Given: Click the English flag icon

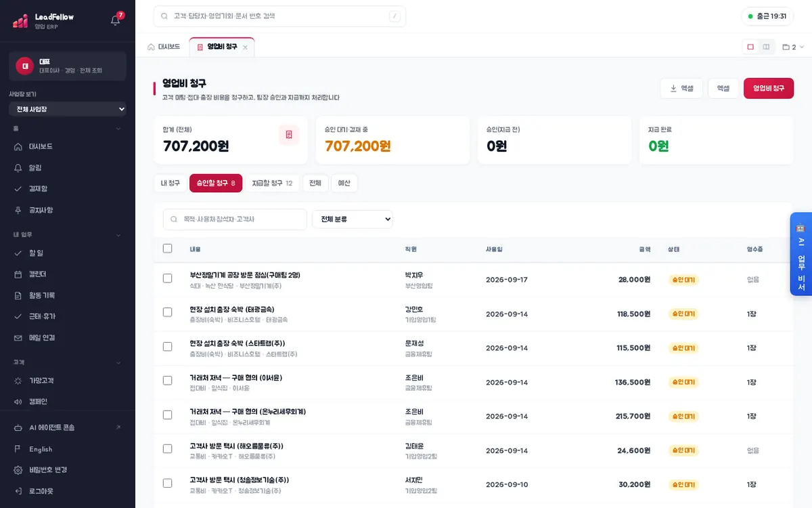Looking at the screenshot, I should point(18,449).
